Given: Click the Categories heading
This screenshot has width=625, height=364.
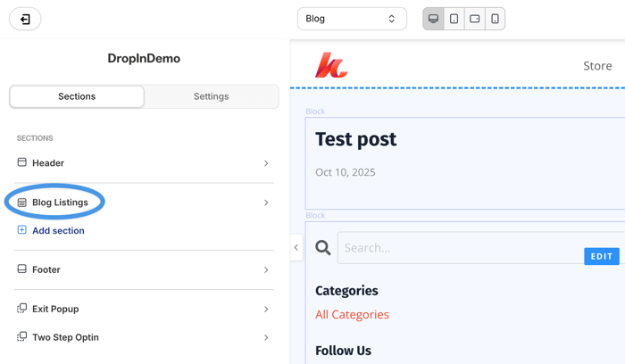Looking at the screenshot, I should tap(346, 291).
